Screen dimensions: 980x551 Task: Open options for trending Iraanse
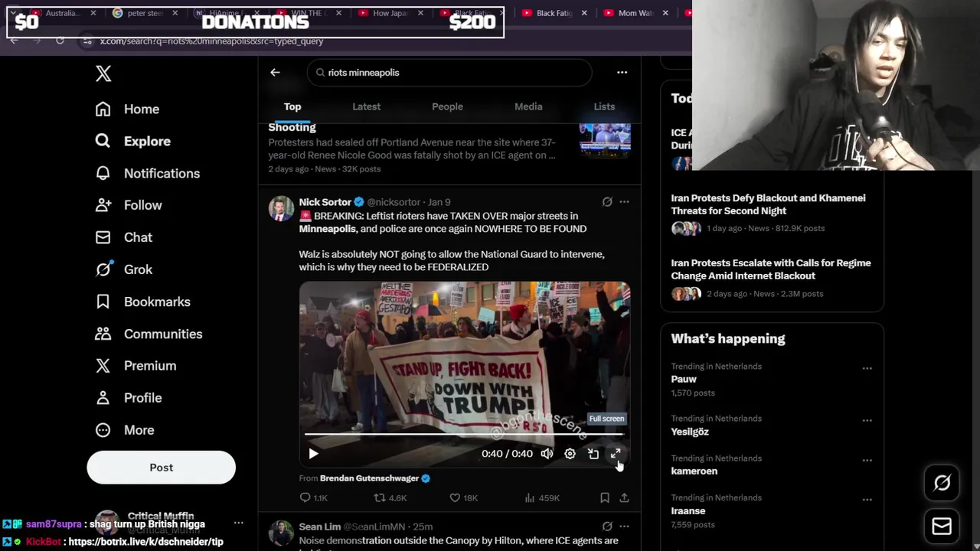(867, 500)
